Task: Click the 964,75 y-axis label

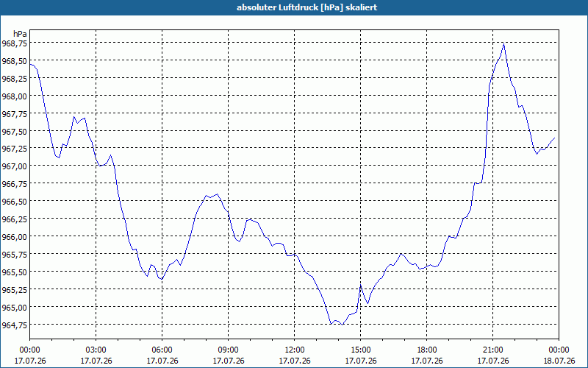Action: coord(14,325)
